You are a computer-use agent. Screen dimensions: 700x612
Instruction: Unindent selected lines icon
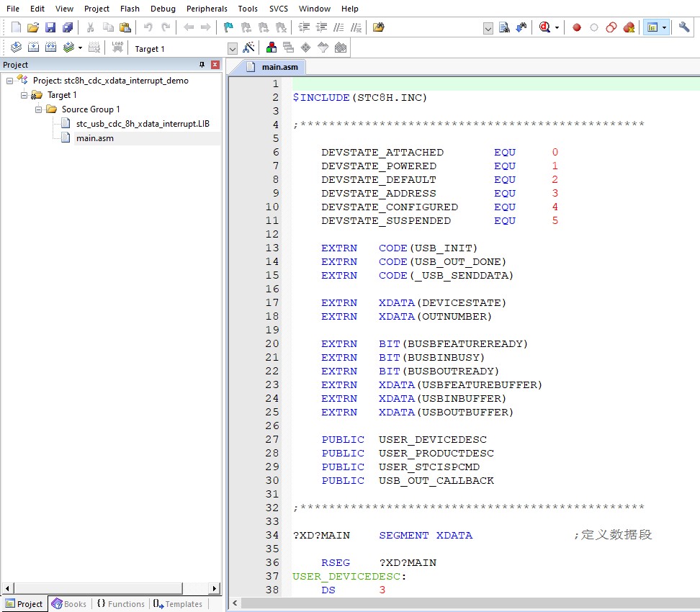[x=321, y=27]
